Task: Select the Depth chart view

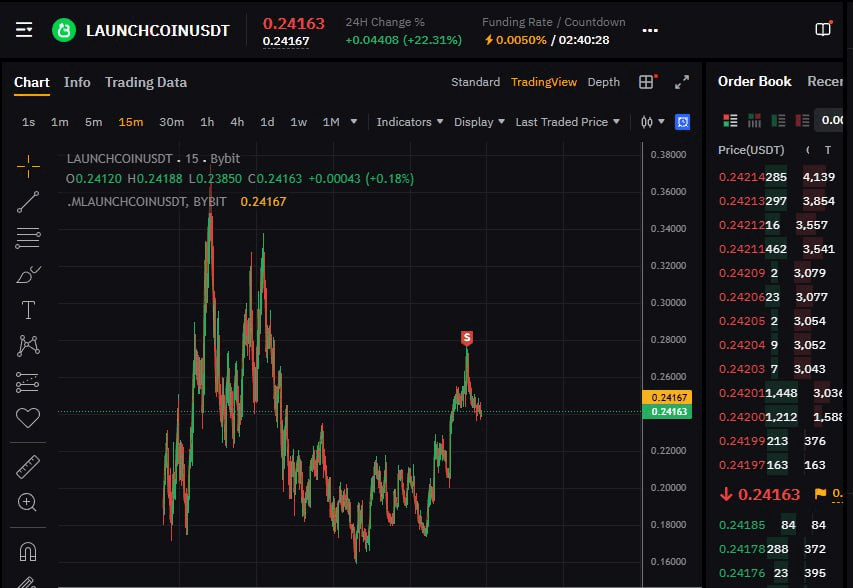Action: click(603, 82)
